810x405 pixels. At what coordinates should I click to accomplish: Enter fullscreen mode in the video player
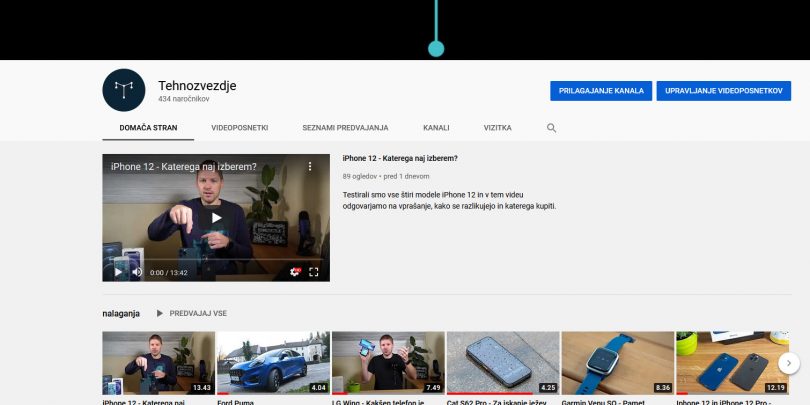click(314, 272)
